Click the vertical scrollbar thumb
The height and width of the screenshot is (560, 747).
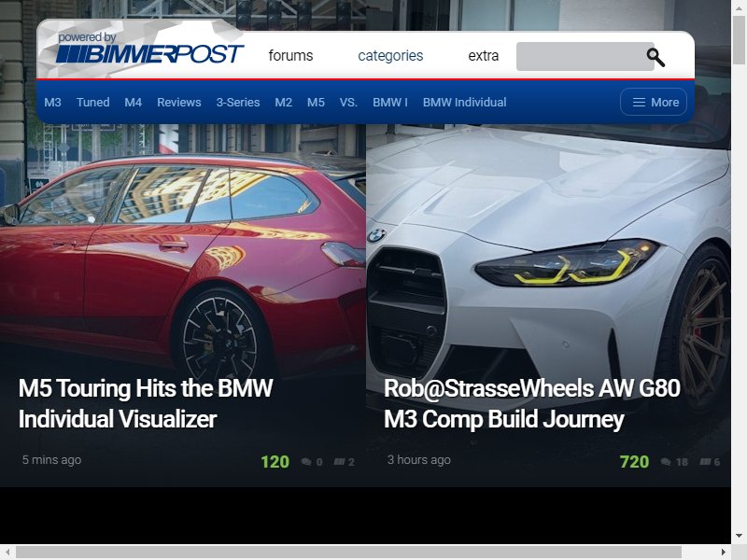tap(739, 39)
